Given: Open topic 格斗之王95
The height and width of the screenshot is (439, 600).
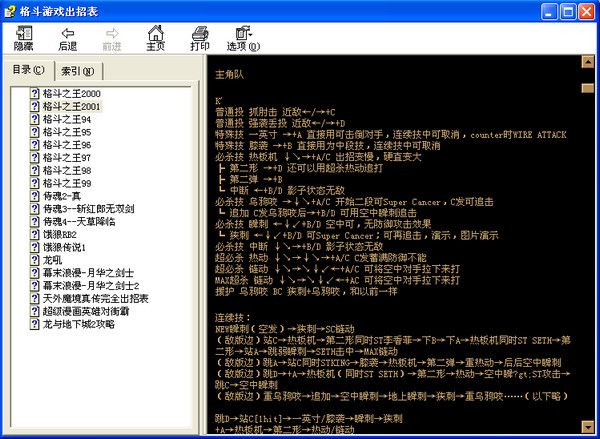Looking at the screenshot, I should [67, 132].
